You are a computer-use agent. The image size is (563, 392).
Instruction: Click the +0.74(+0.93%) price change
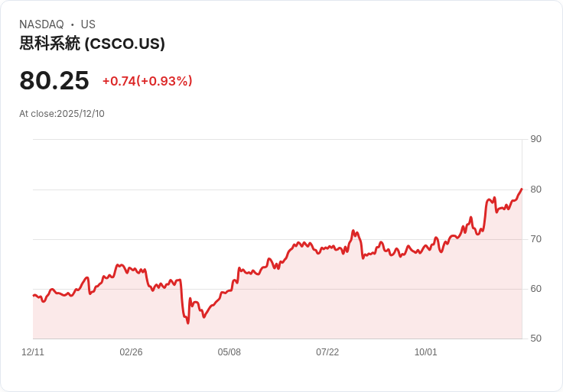coord(147,81)
